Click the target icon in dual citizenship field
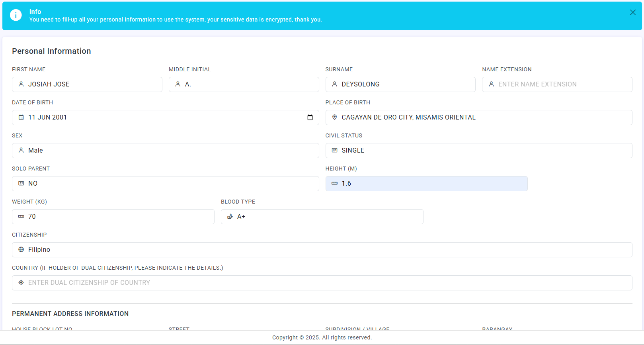 click(x=21, y=283)
